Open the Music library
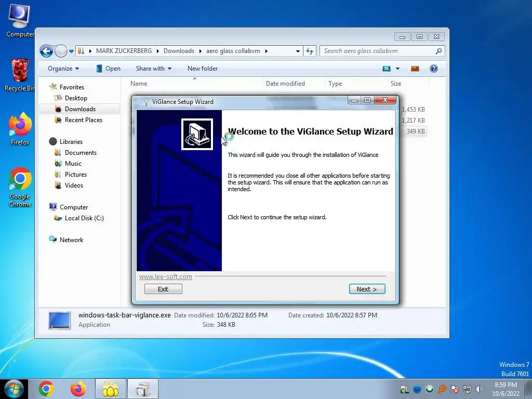This screenshot has height=399, width=532. click(x=73, y=164)
